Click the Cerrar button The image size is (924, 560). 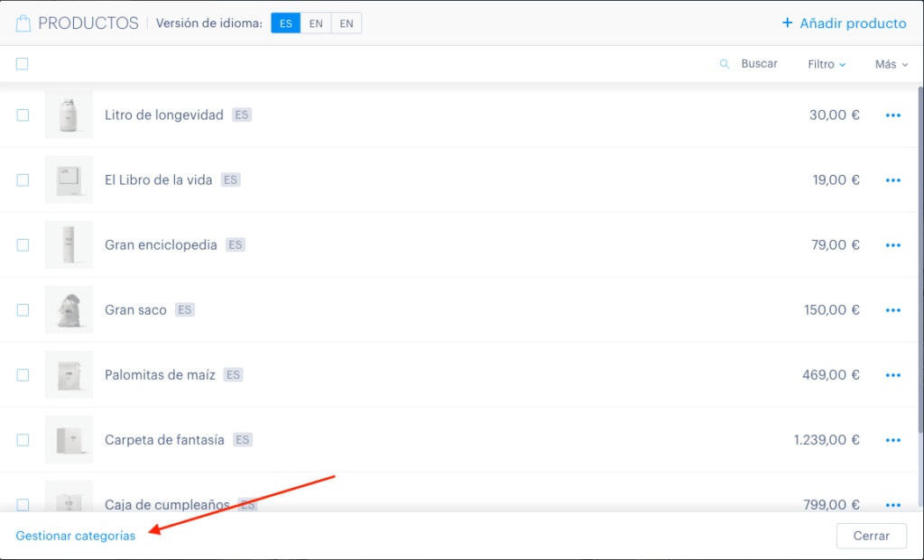tap(871, 536)
